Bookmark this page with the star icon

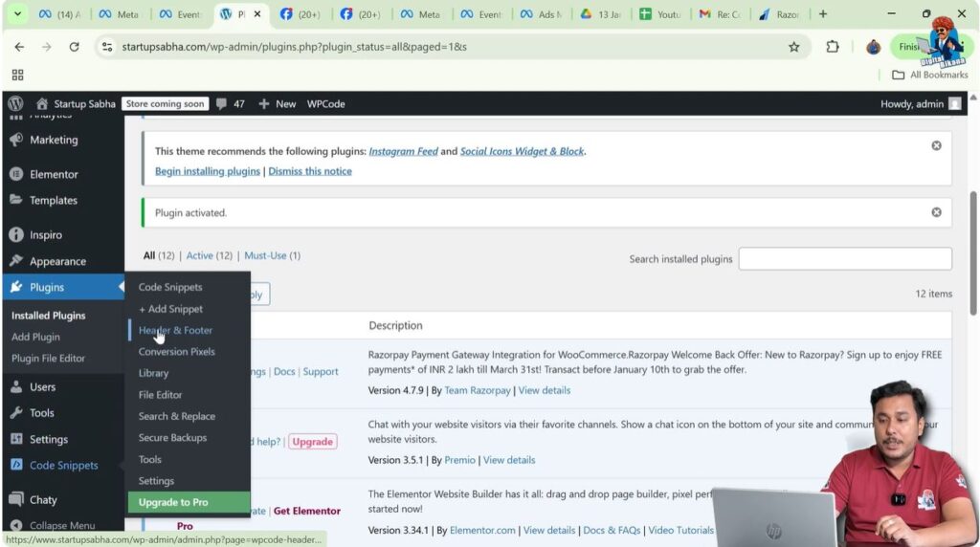[x=793, y=47]
